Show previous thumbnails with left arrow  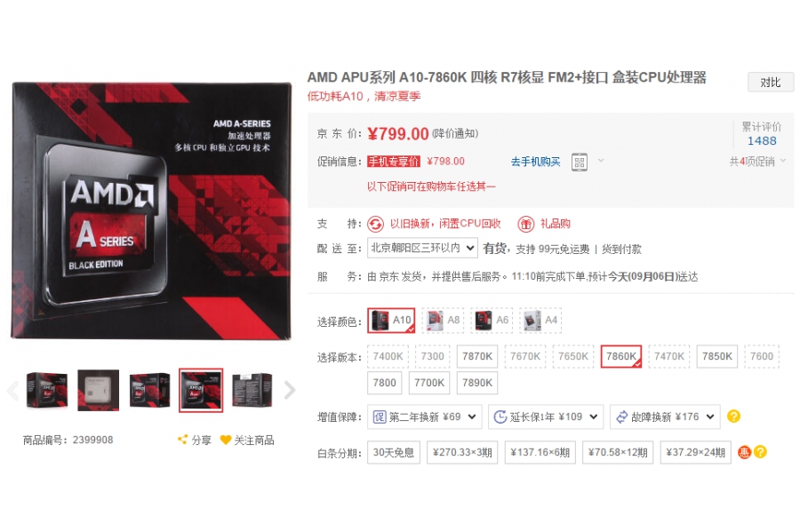click(13, 390)
